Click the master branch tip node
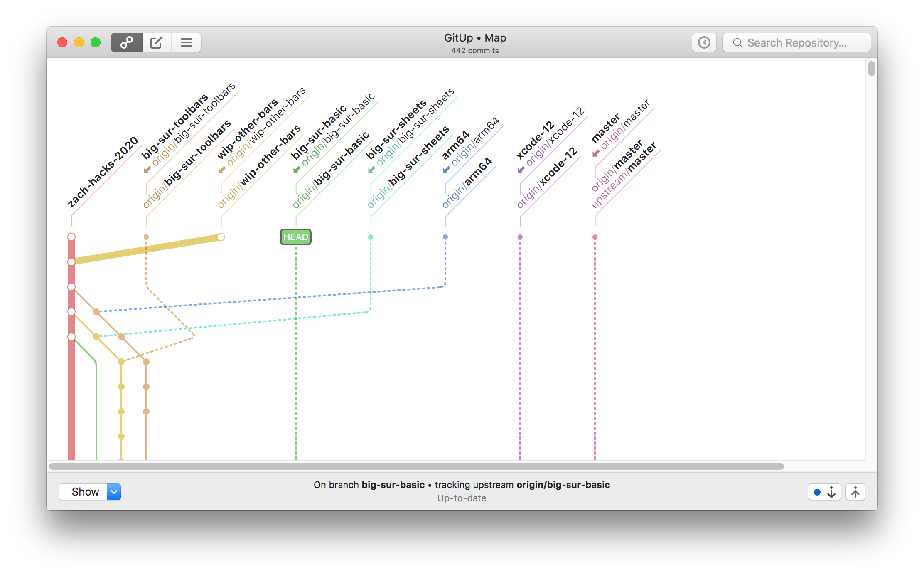This screenshot has width=924, height=577. tap(595, 237)
